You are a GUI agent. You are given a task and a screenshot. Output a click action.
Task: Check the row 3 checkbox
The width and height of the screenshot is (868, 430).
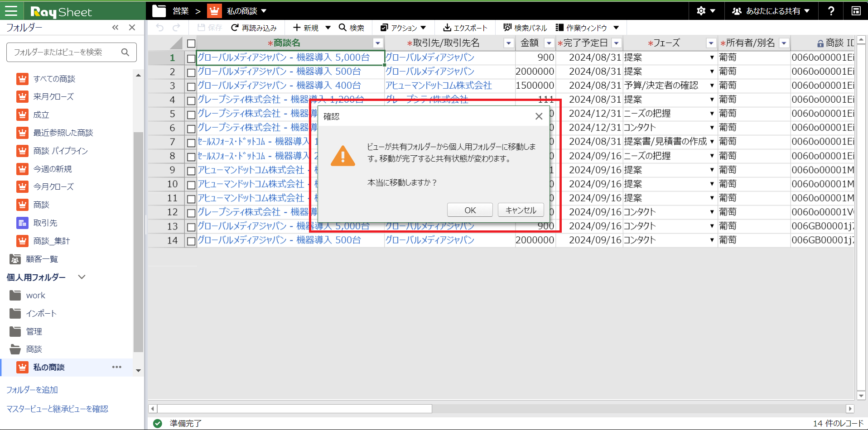[191, 86]
